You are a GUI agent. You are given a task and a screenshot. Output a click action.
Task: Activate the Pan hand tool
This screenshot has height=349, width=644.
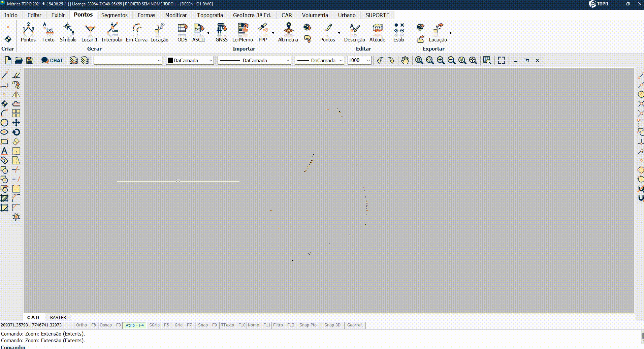pos(405,60)
